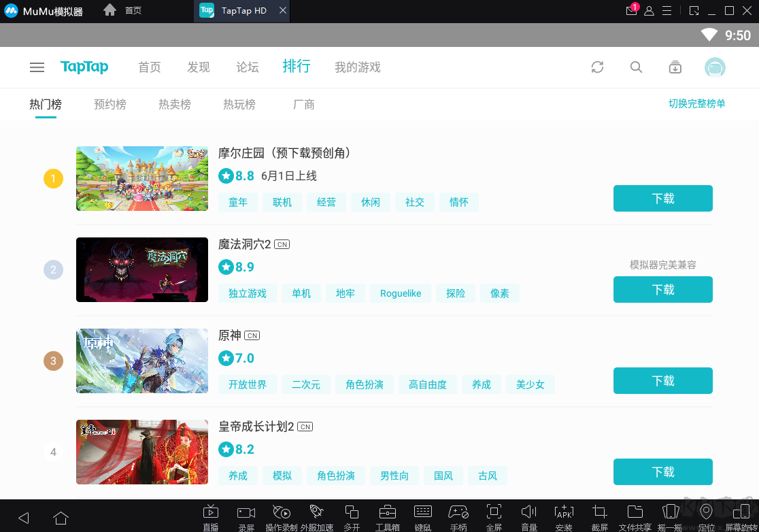Open the search magnifier icon
Image resolution: width=759 pixels, height=532 pixels.
click(x=636, y=67)
